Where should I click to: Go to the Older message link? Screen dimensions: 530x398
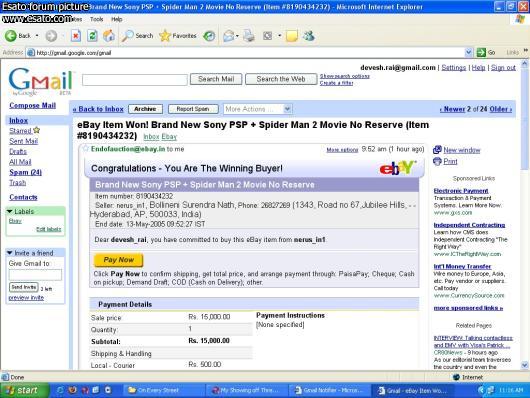coord(501,109)
